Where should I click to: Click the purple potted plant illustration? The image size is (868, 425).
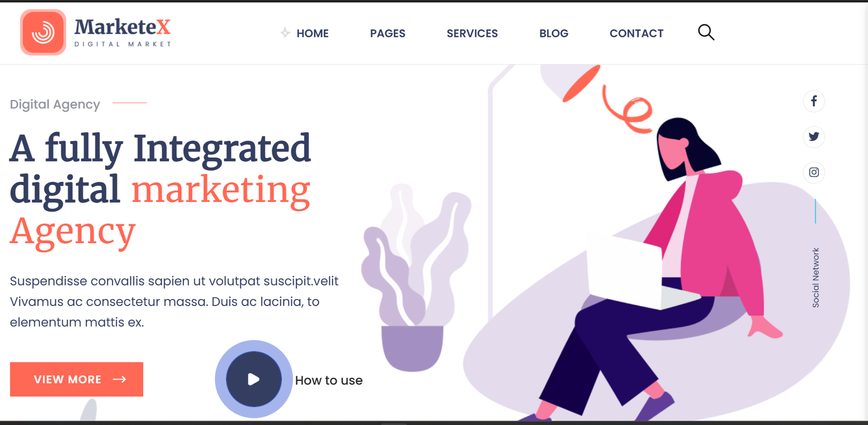point(415,278)
